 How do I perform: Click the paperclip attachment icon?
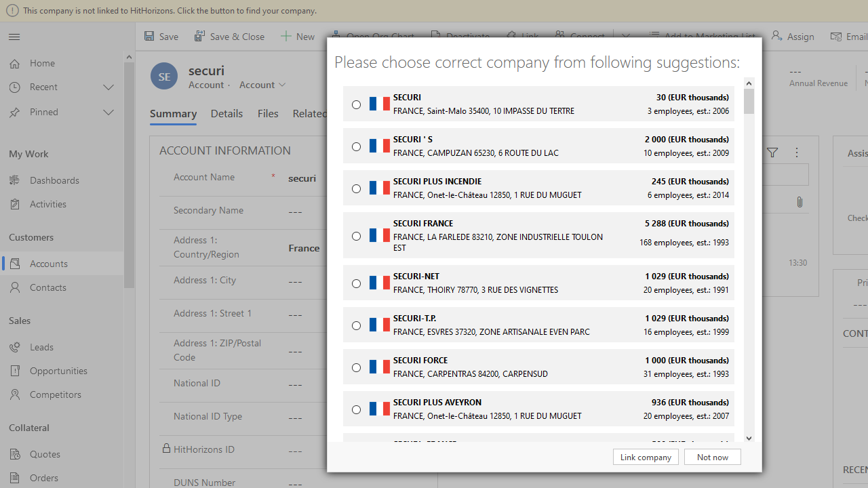pyautogui.click(x=800, y=202)
